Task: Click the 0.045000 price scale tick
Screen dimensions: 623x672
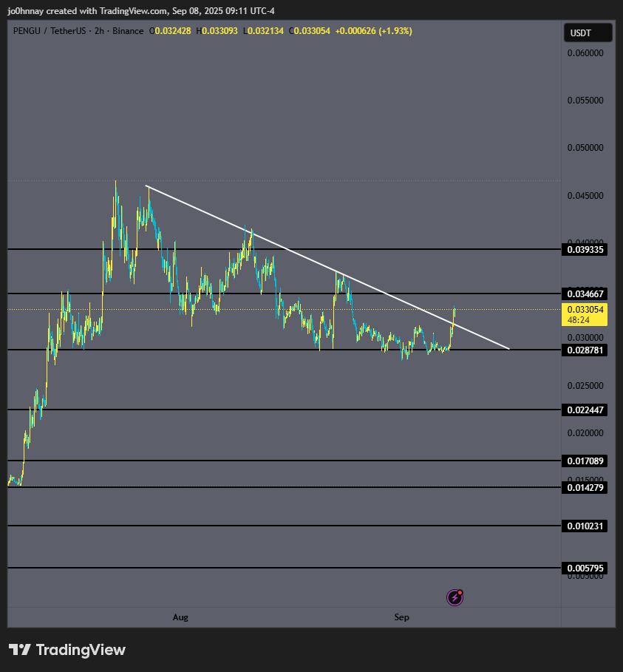Action: pyautogui.click(x=585, y=195)
